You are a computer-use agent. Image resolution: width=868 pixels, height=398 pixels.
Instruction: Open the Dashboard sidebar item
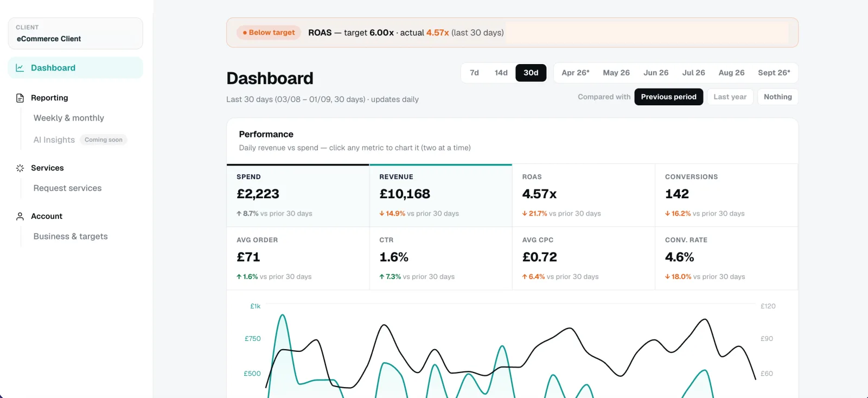tap(75, 68)
